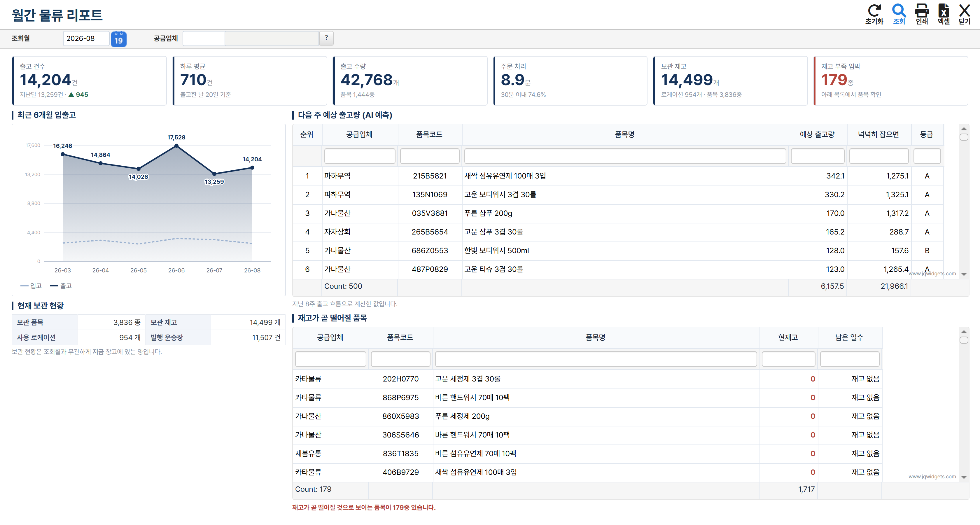Click the low-stock grid scrollbar thumb
This screenshot has height=525, width=980.
tap(964, 340)
